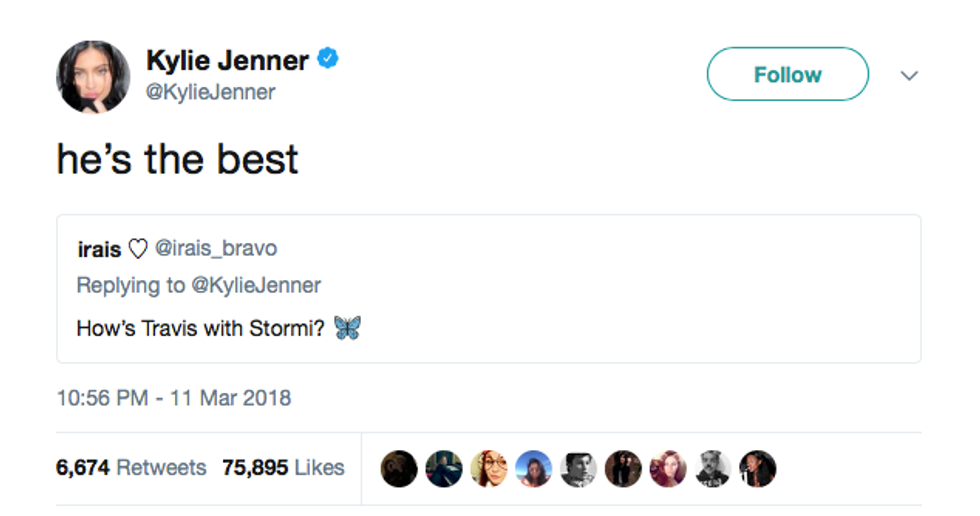Open the Kylie Jenner display name link
The height and width of the screenshot is (516, 980).
click(x=227, y=60)
